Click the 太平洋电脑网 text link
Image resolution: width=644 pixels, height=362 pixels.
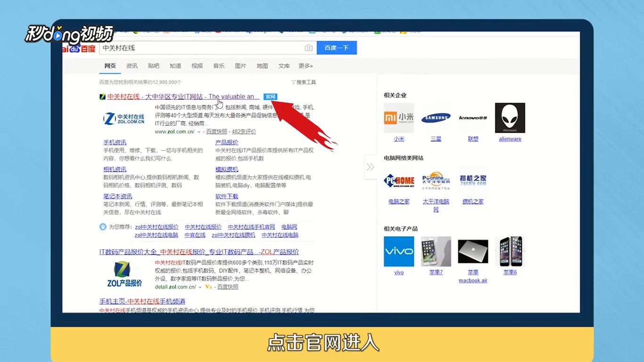pos(436,206)
